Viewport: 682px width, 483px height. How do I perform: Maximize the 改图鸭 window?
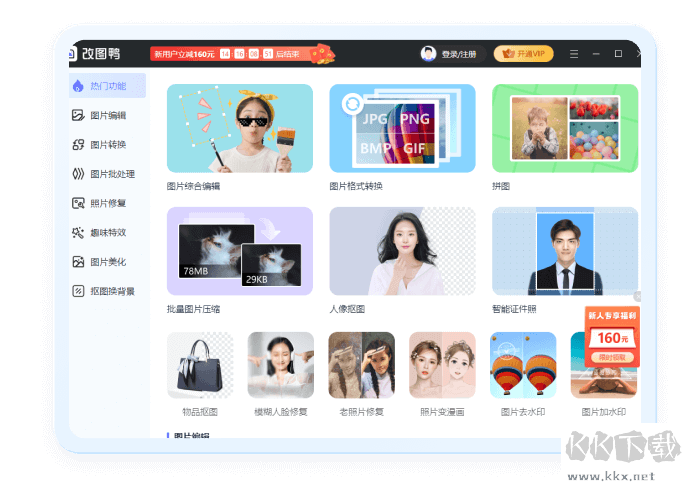click(x=618, y=54)
